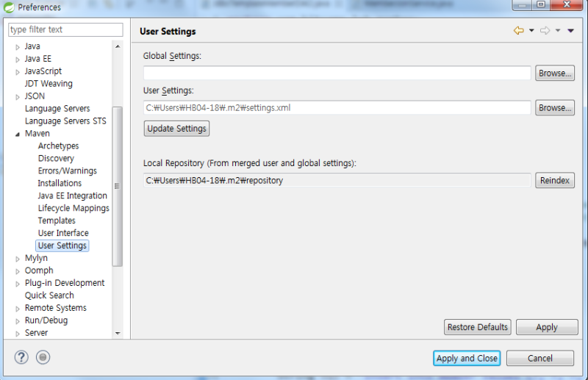Screen dimensions: 588x380
Task: Expand the Run/Debug tree node
Action: (x=17, y=321)
